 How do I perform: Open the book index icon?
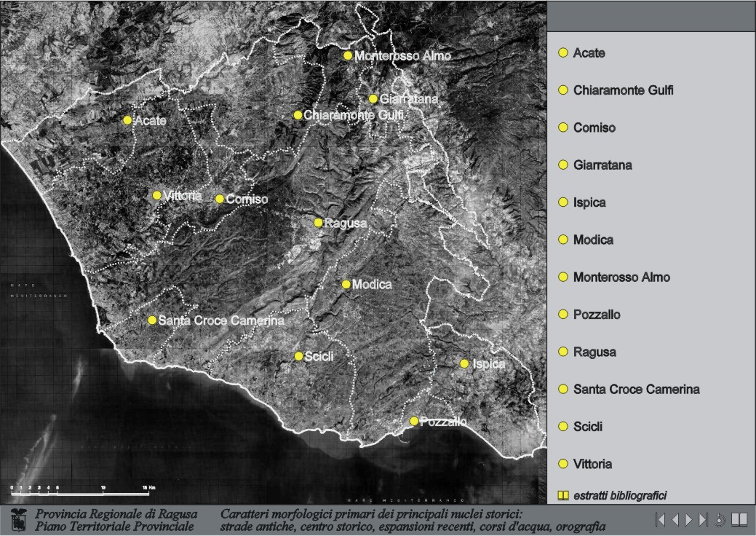739,519
